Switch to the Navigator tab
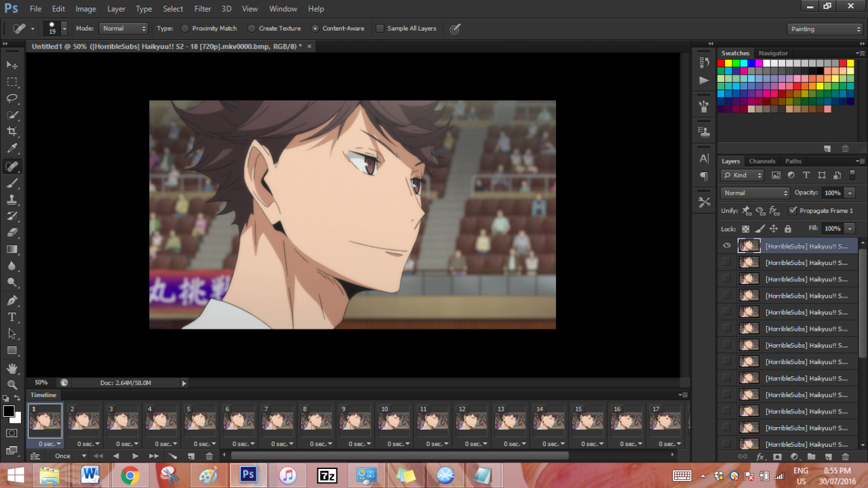 [x=773, y=53]
